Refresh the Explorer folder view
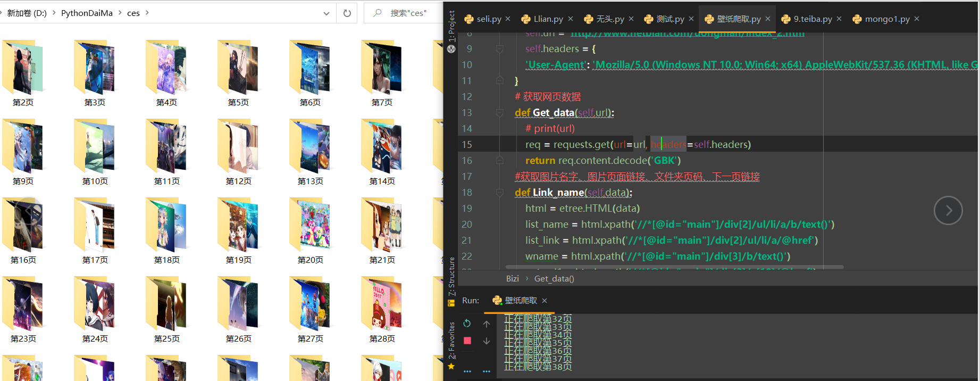The height and width of the screenshot is (381, 980). (347, 13)
